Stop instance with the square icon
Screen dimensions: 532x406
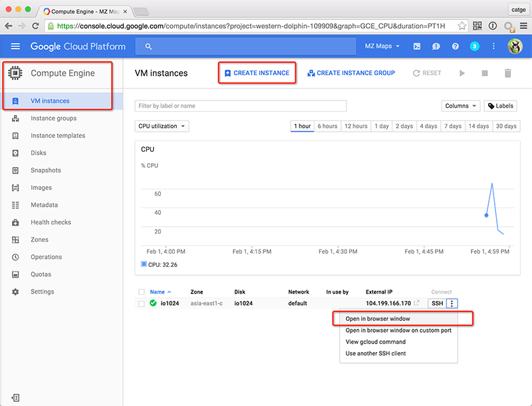[485, 73]
